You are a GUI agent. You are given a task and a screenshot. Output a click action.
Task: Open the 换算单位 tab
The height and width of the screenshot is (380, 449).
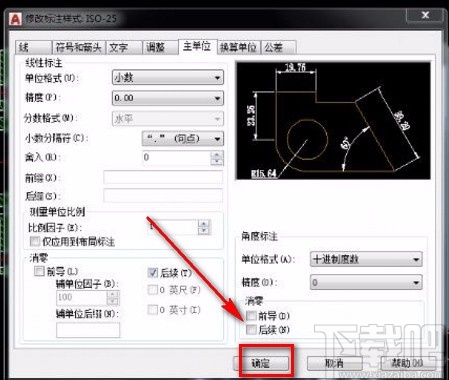click(x=239, y=47)
